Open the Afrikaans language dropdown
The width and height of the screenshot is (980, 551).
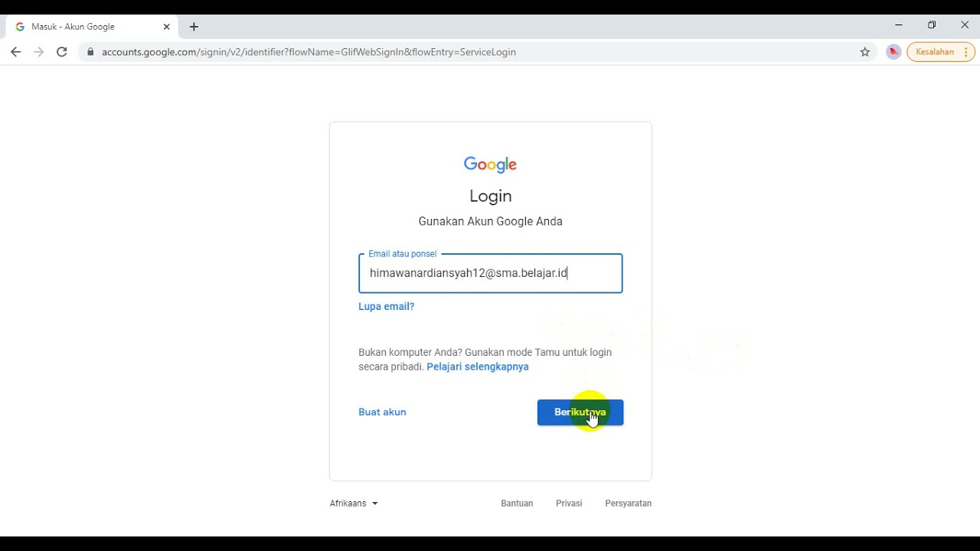point(354,504)
